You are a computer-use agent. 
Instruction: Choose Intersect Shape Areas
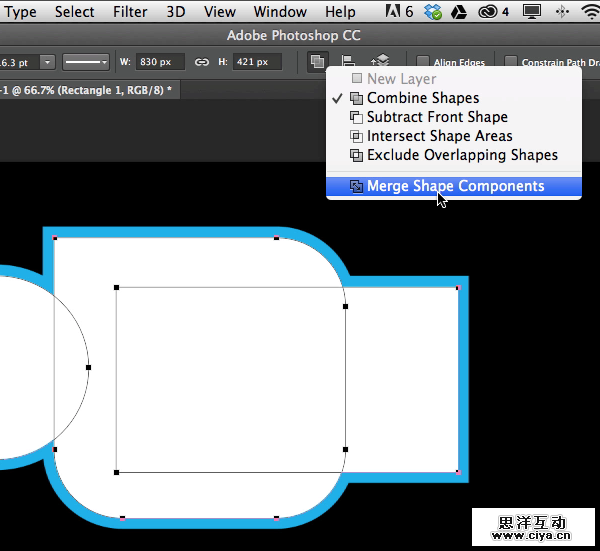(x=454, y=136)
